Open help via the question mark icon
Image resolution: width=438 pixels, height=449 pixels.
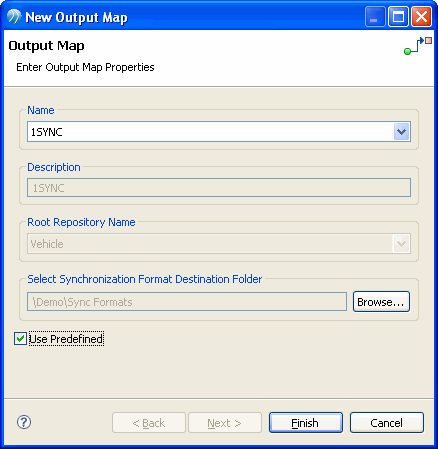[x=24, y=422]
